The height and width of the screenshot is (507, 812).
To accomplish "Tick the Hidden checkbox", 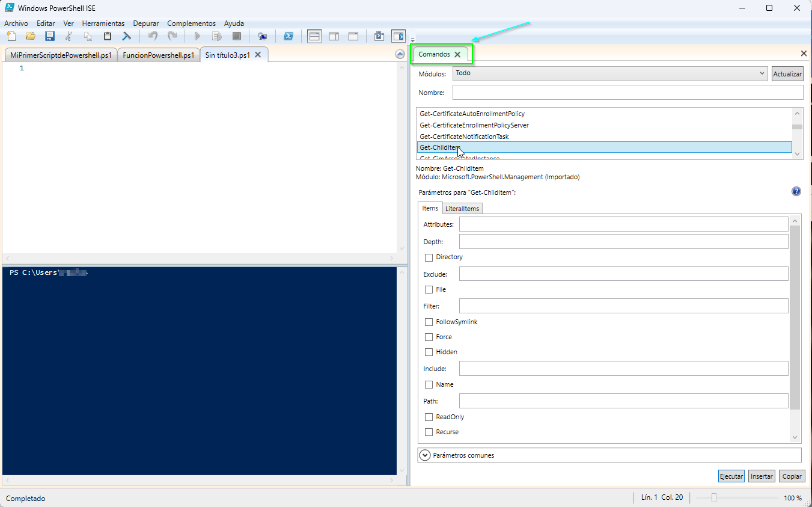I will (x=429, y=352).
